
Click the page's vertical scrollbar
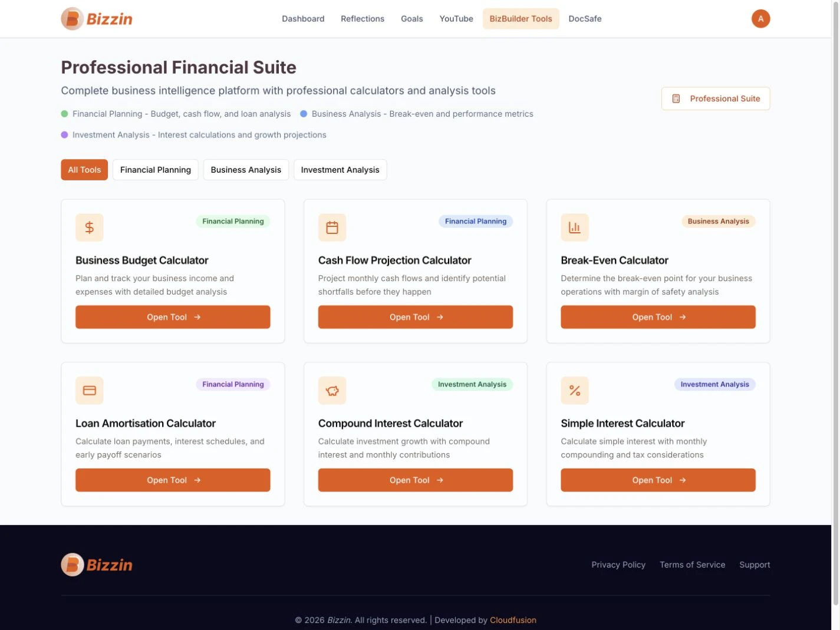(x=835, y=303)
